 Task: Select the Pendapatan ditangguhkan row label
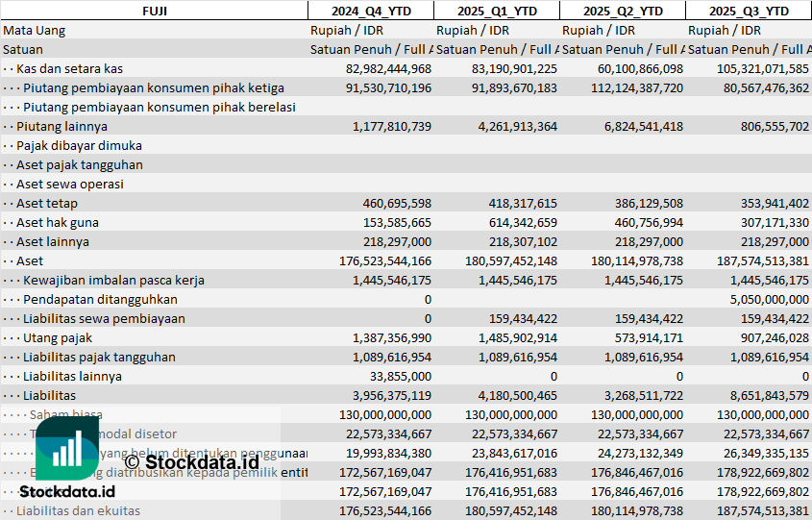100,299
